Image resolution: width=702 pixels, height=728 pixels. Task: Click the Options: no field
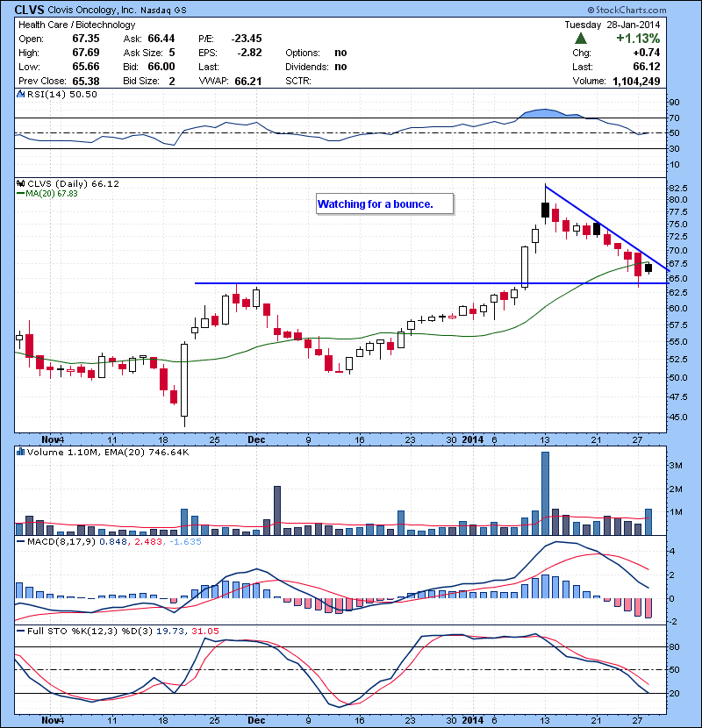[x=316, y=53]
